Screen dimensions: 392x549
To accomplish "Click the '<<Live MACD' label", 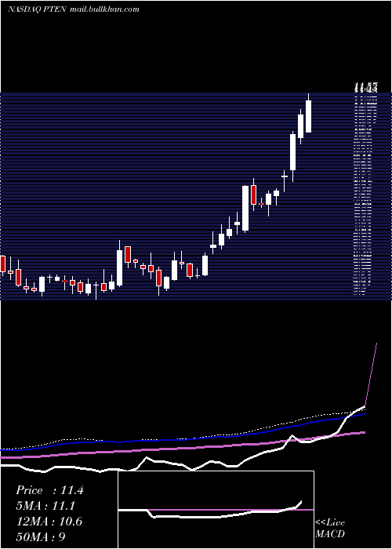I will pyautogui.click(x=330, y=528).
